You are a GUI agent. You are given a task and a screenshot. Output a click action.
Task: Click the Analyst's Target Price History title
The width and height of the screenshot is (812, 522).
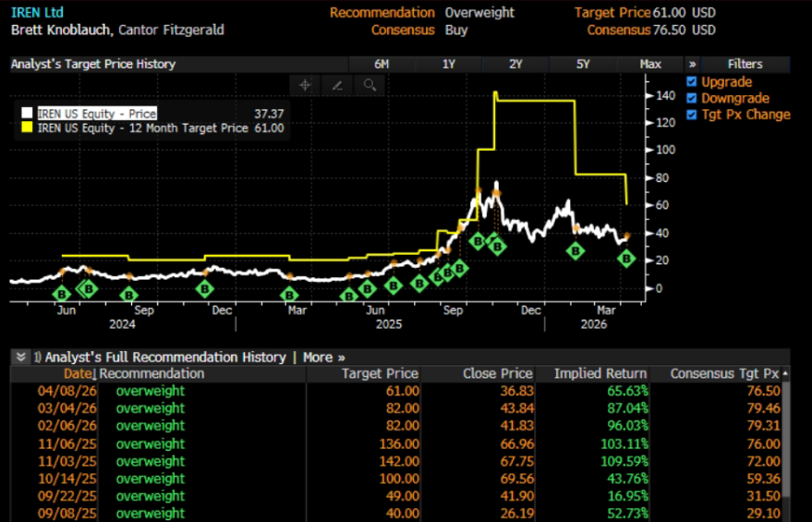93,65
